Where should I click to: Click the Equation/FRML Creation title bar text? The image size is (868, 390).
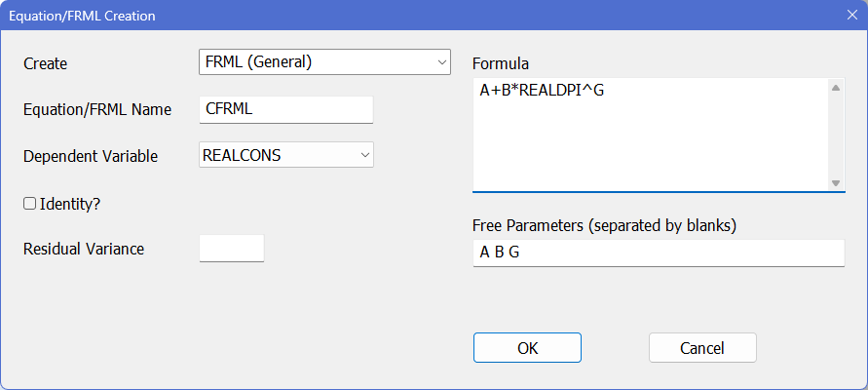pos(82,16)
